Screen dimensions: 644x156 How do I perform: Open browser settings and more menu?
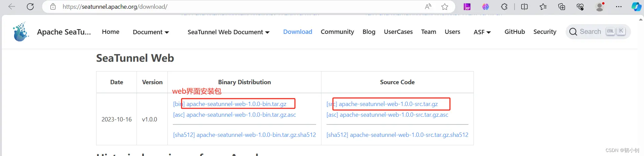pyautogui.click(x=619, y=7)
